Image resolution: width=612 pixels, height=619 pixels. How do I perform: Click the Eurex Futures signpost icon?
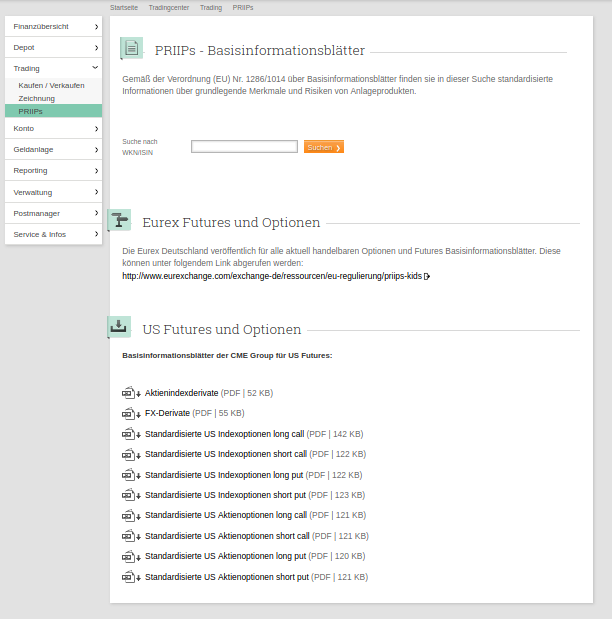click(119, 220)
